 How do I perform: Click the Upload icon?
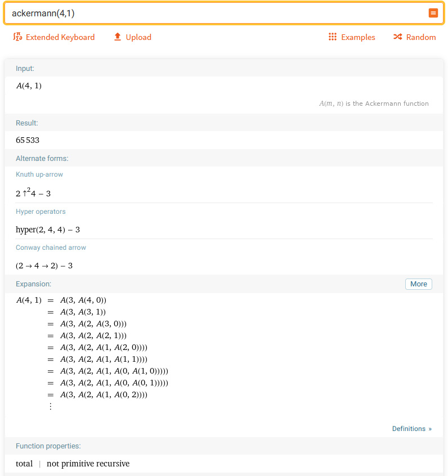[x=118, y=37]
